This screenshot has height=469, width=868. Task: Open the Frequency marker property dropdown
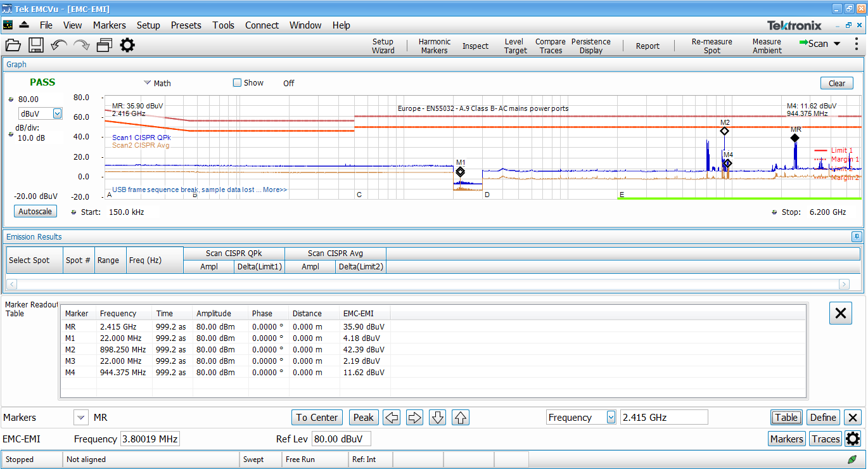(611, 418)
